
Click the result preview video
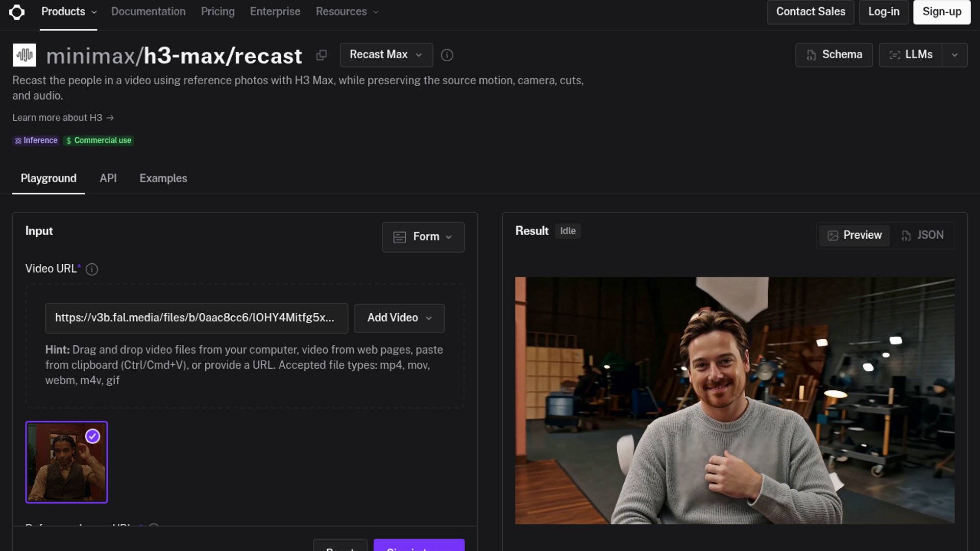(x=734, y=400)
